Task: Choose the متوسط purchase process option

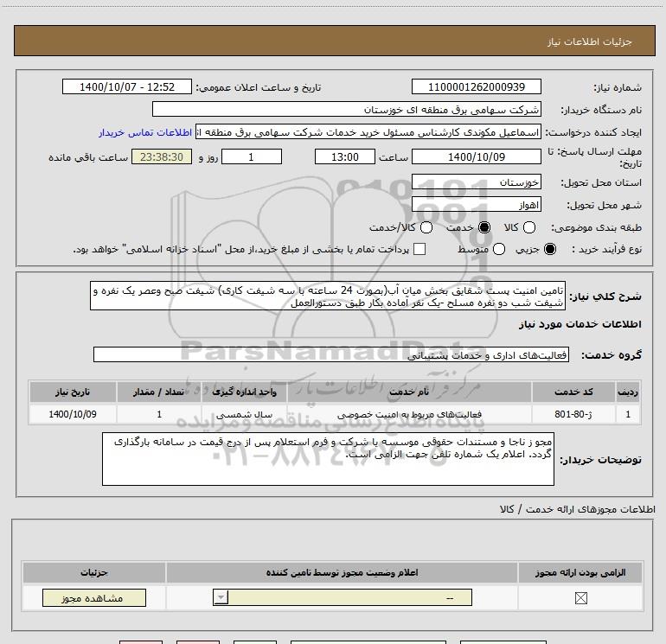Action: pos(499,249)
